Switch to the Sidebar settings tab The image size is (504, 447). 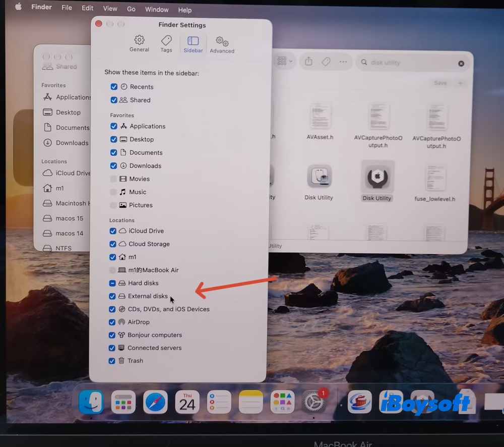point(193,44)
